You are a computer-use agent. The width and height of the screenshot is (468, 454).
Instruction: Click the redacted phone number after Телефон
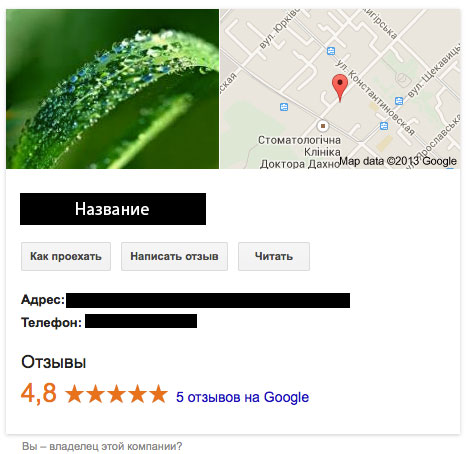coord(141,321)
